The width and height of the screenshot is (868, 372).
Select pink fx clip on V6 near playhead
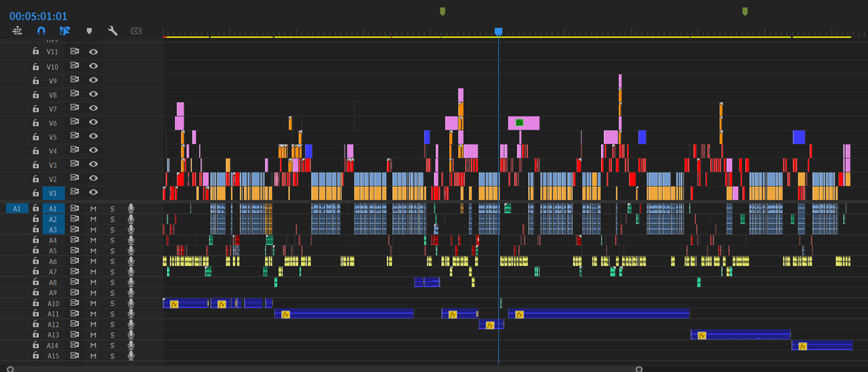(x=524, y=123)
